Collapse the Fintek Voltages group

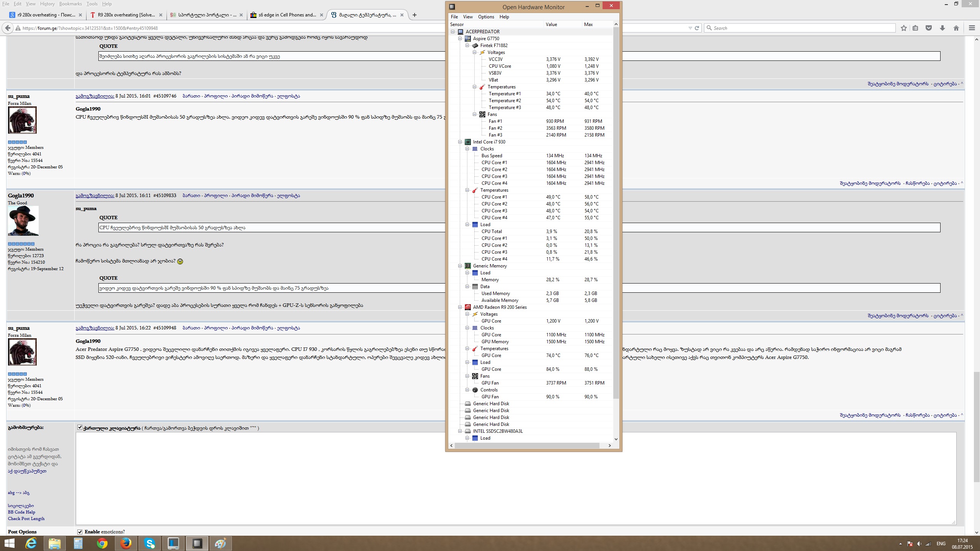(475, 52)
